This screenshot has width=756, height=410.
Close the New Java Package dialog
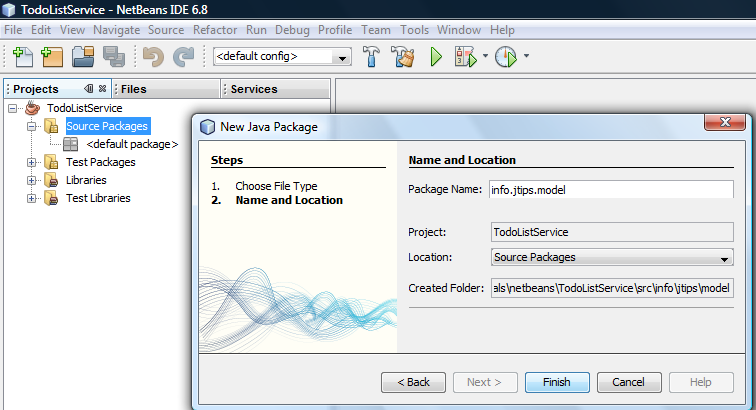pyautogui.click(x=725, y=122)
